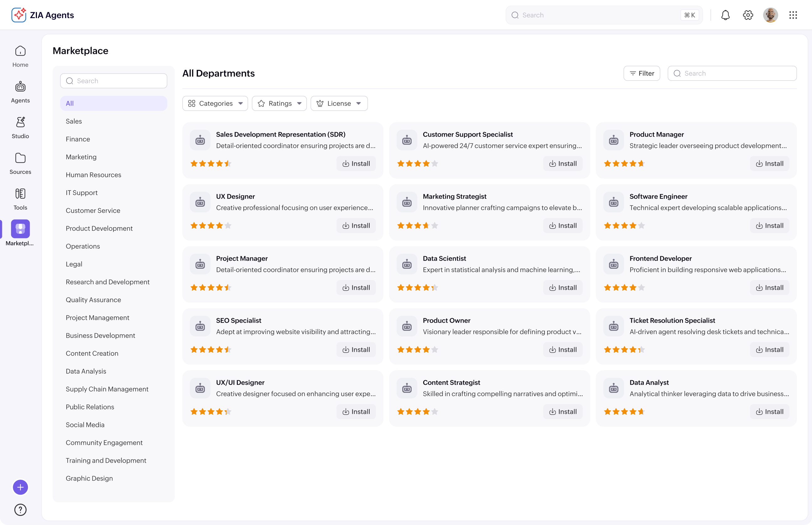Click the Product Manager agent icon
This screenshot has height=525, width=812.
(614, 140)
